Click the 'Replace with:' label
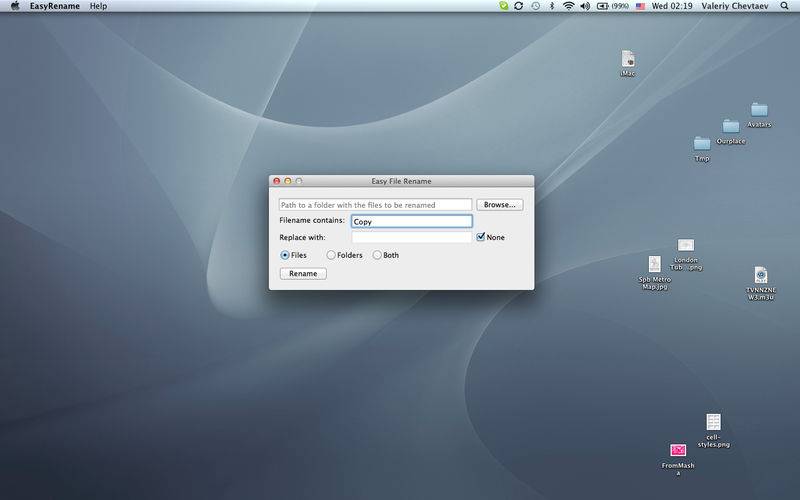This screenshot has height=500, width=800. click(303, 237)
